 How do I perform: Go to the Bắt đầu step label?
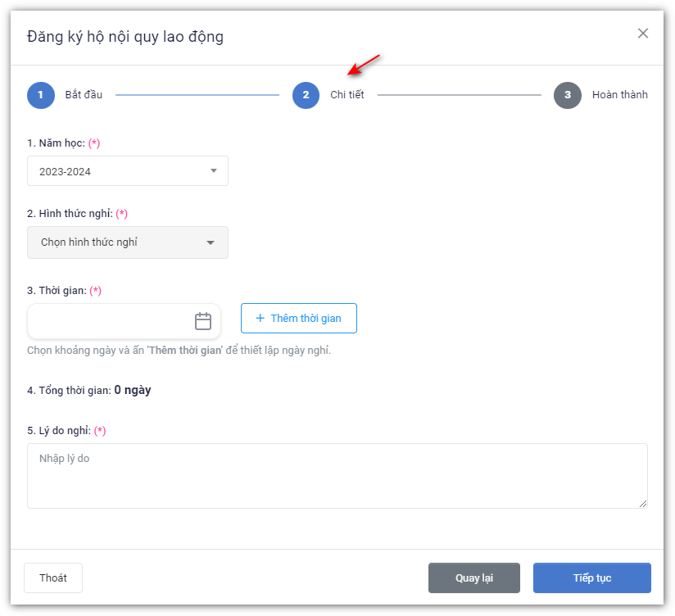coord(84,95)
